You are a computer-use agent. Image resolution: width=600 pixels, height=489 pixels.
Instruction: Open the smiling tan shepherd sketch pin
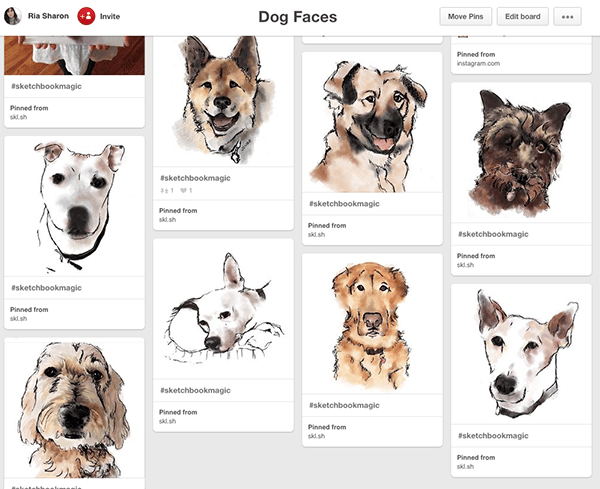coord(223,101)
